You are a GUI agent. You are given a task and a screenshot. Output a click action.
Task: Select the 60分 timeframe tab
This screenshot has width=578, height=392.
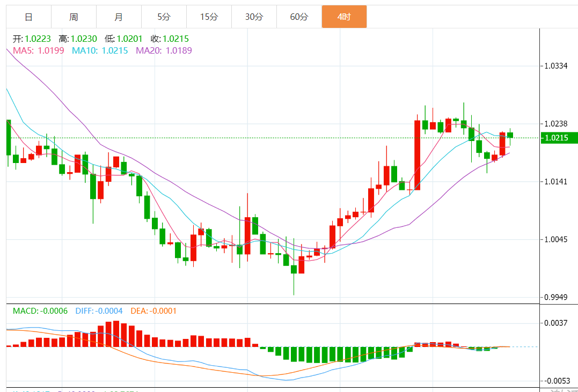point(299,17)
